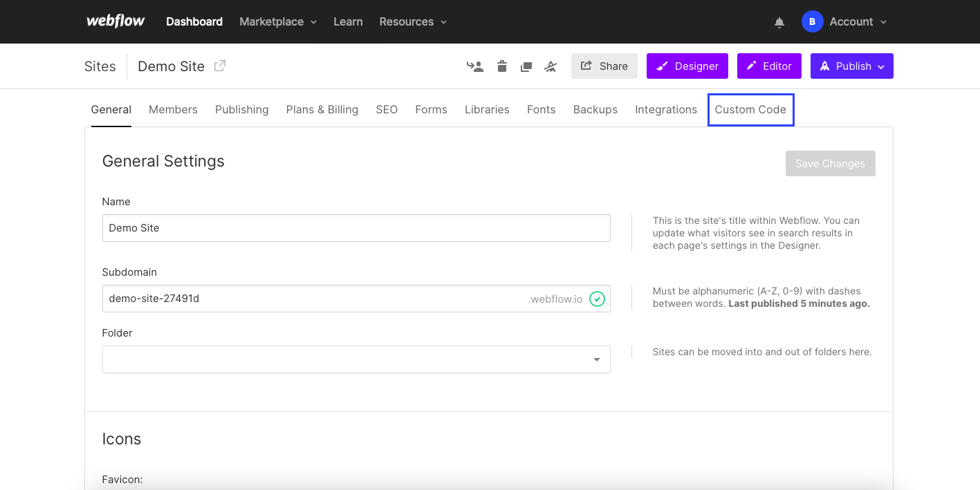The image size is (980, 490).
Task: Click the General Settings heading
Action: [163, 161]
